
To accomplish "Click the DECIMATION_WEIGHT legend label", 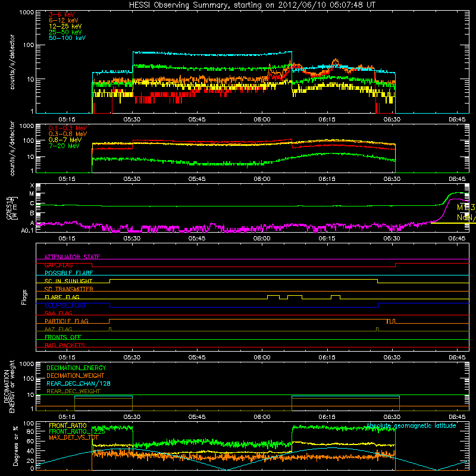I will point(76,375).
